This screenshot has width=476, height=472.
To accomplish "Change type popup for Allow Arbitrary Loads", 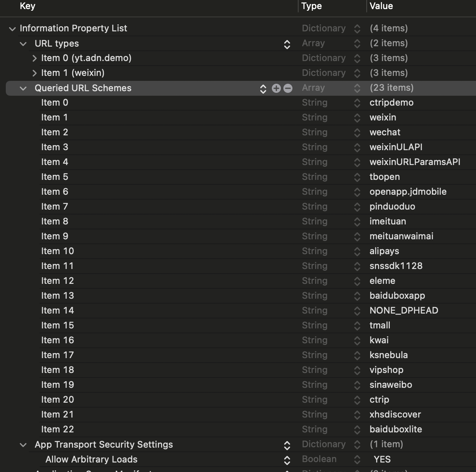I will (x=357, y=460).
